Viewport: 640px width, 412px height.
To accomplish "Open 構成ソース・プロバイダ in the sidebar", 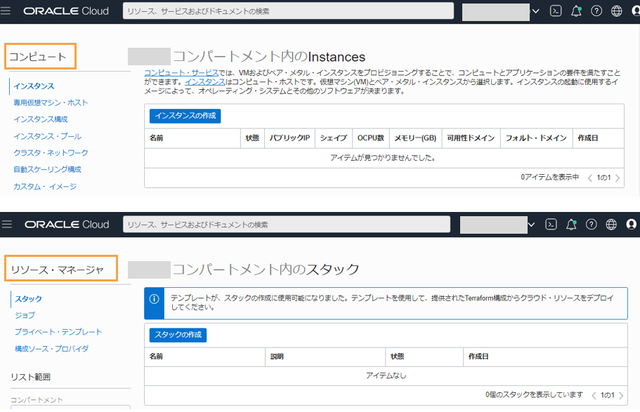I will (x=51, y=349).
